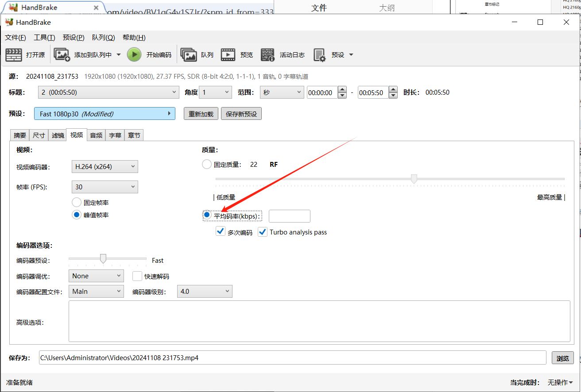Open the 范围 range type dropdown
581x392 pixels.
tap(281, 92)
